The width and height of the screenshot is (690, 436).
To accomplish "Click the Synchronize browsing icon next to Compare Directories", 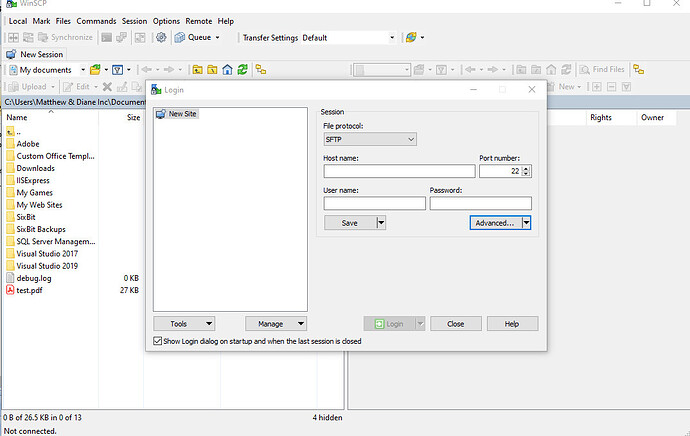I will pos(28,37).
